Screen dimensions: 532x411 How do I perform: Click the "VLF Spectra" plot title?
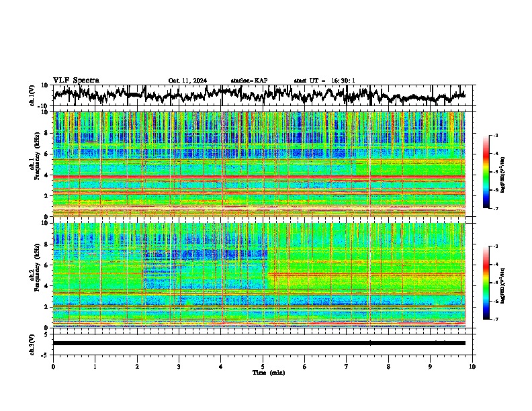[76, 81]
